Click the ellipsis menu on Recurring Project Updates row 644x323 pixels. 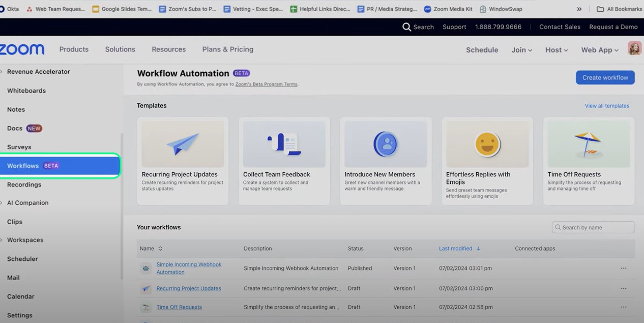[624, 288]
